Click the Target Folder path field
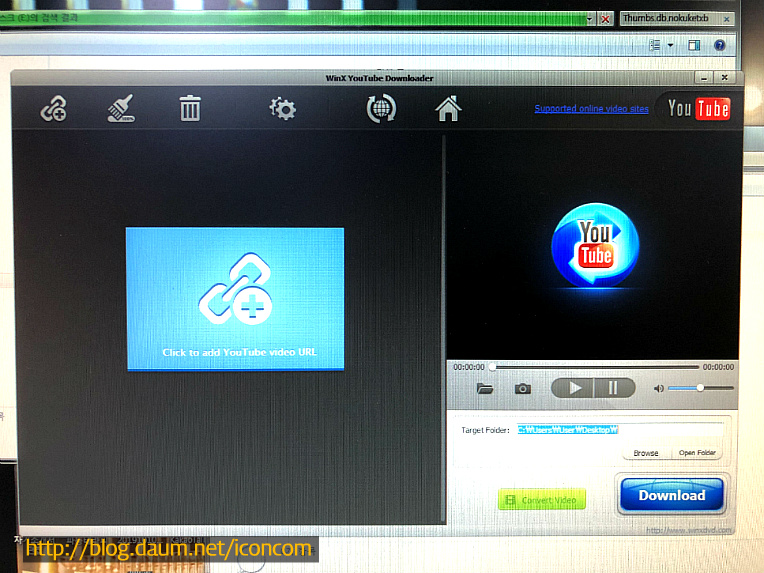The height and width of the screenshot is (573, 764). 620,430
